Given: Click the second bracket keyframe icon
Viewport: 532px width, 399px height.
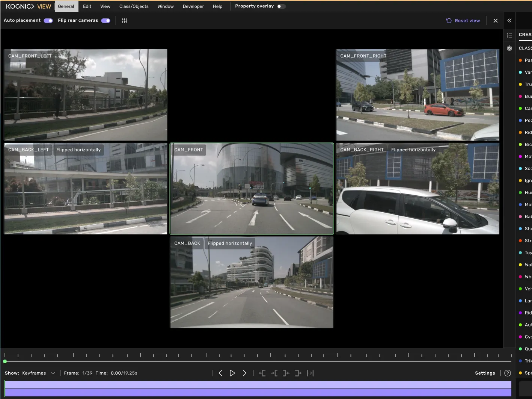Looking at the screenshot, I should point(274,373).
